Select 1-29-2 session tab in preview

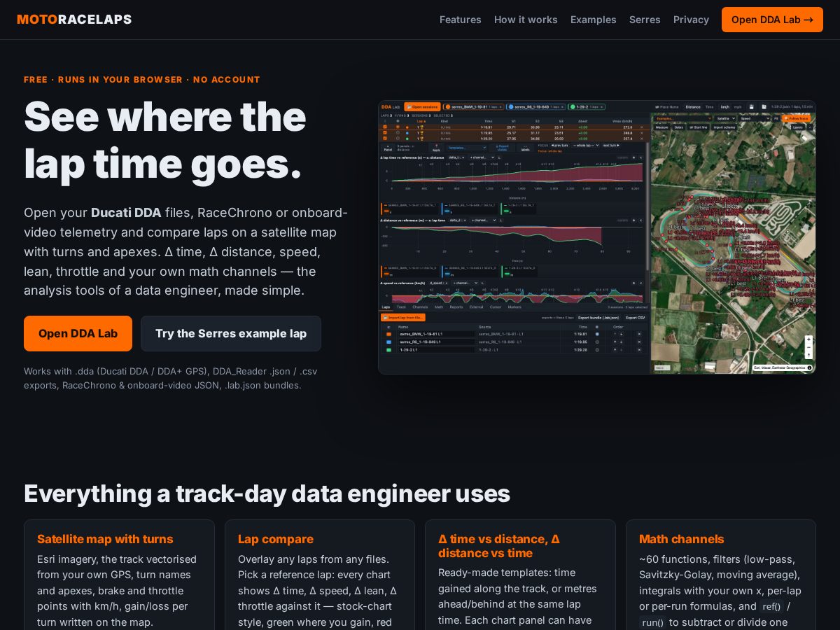tap(586, 107)
